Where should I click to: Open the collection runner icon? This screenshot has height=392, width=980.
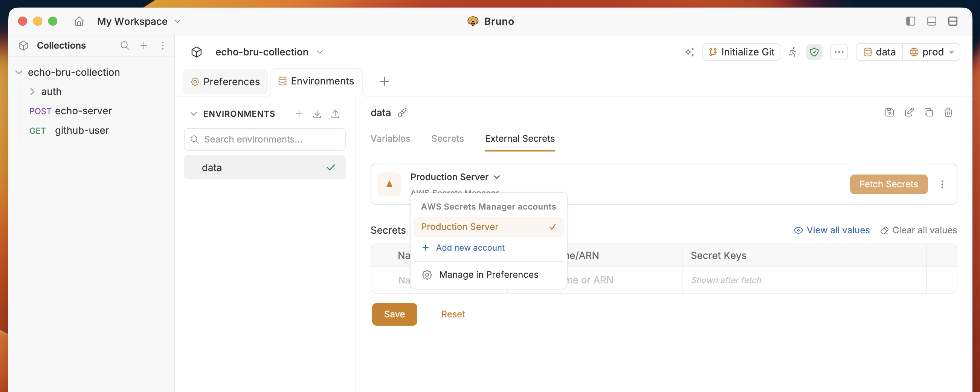point(793,52)
